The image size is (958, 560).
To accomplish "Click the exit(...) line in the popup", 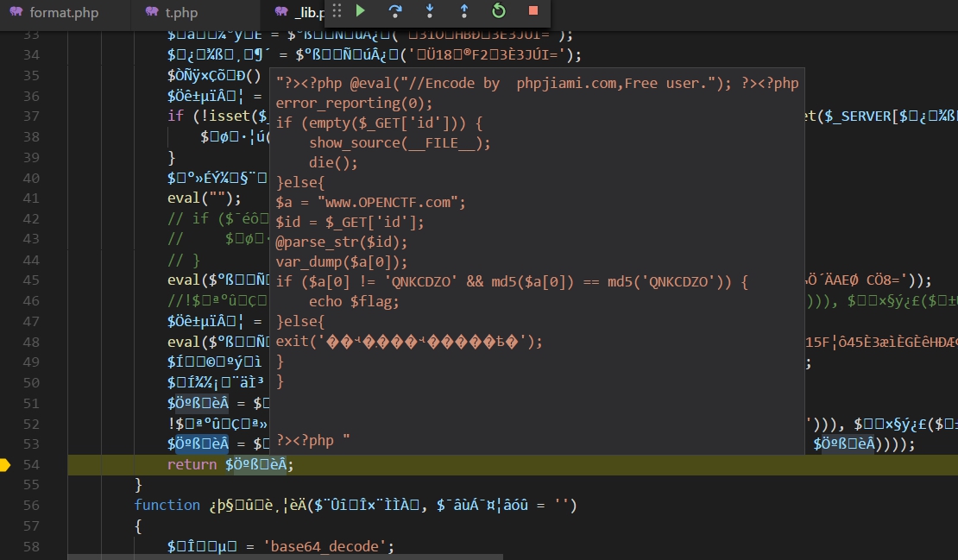I will pyautogui.click(x=409, y=342).
